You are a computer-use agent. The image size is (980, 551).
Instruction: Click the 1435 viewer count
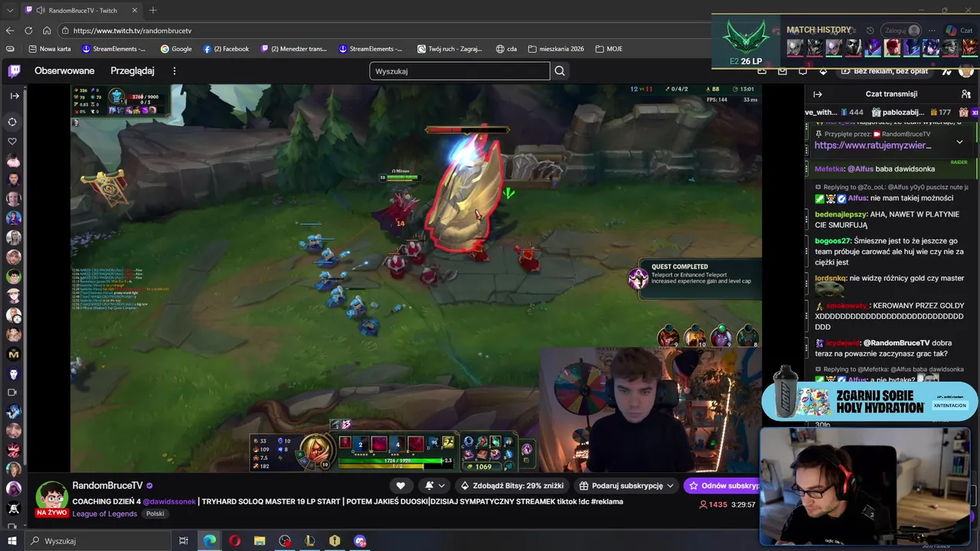714,505
